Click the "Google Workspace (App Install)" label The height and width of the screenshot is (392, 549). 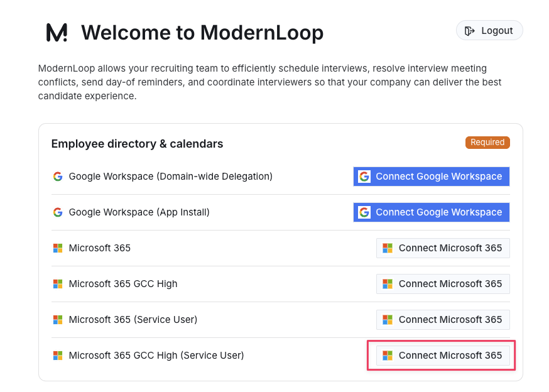point(139,212)
